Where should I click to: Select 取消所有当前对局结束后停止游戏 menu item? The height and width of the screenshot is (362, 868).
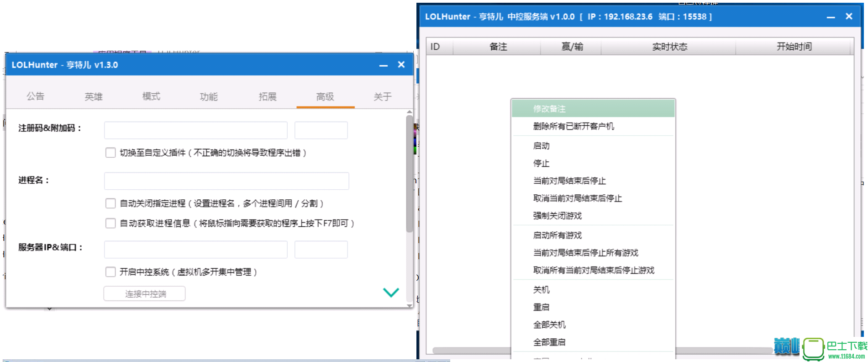coord(593,270)
